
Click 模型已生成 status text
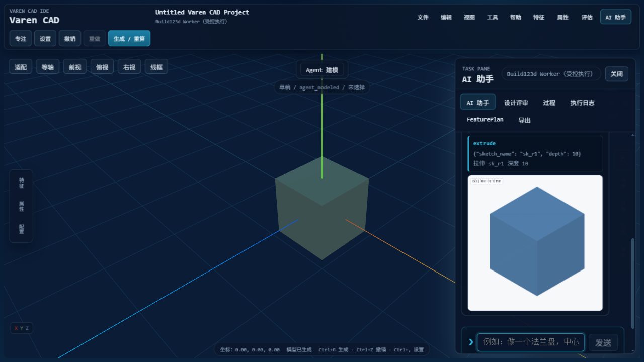299,350
